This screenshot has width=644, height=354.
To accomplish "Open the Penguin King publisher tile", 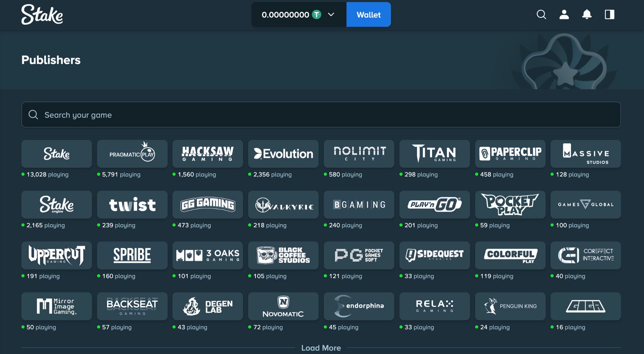I will pyautogui.click(x=510, y=306).
